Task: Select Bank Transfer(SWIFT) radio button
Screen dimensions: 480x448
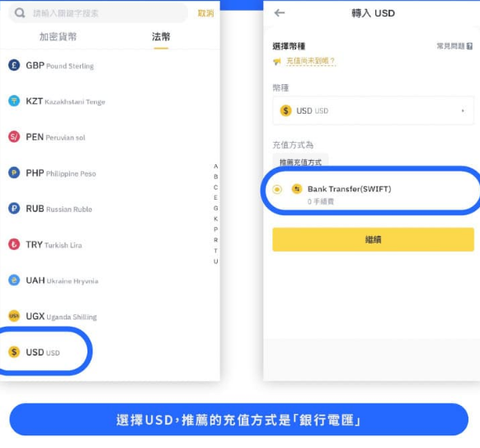Action: point(277,189)
